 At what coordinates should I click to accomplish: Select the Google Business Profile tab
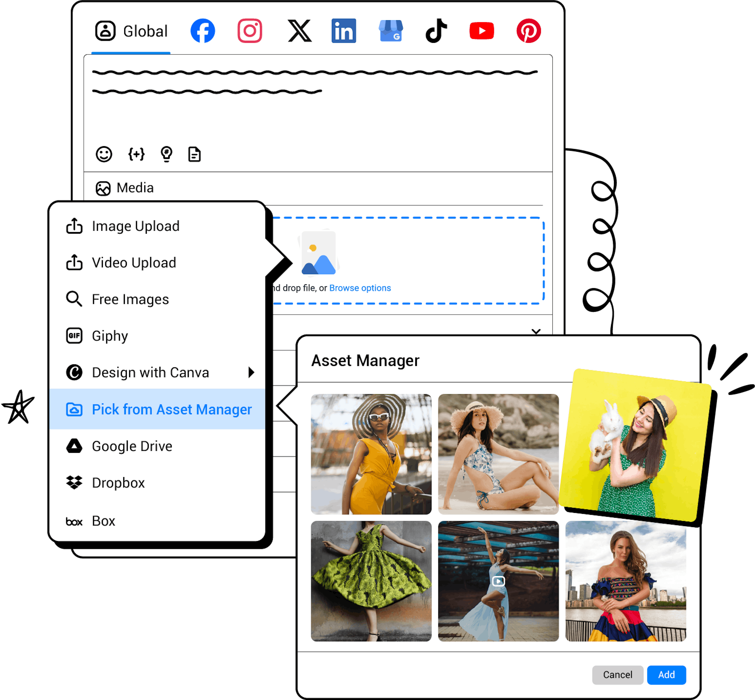391,31
